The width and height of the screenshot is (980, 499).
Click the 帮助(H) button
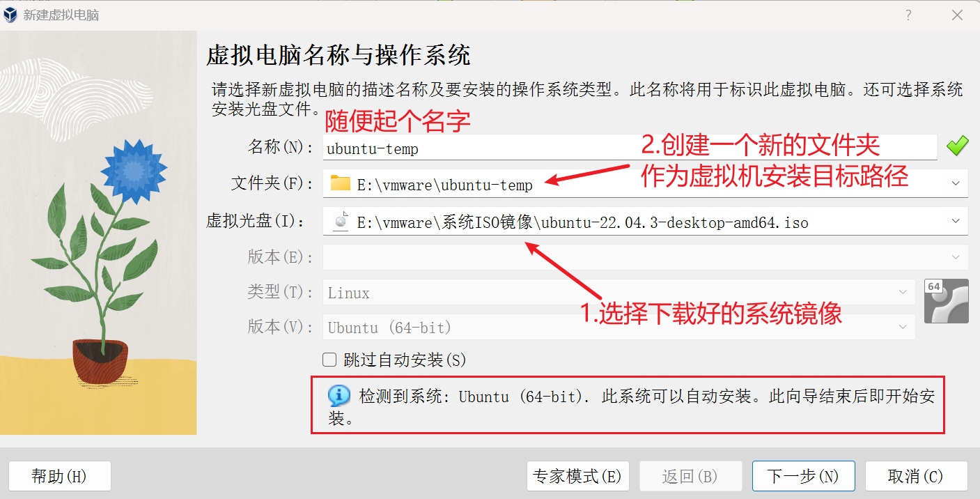click(60, 476)
